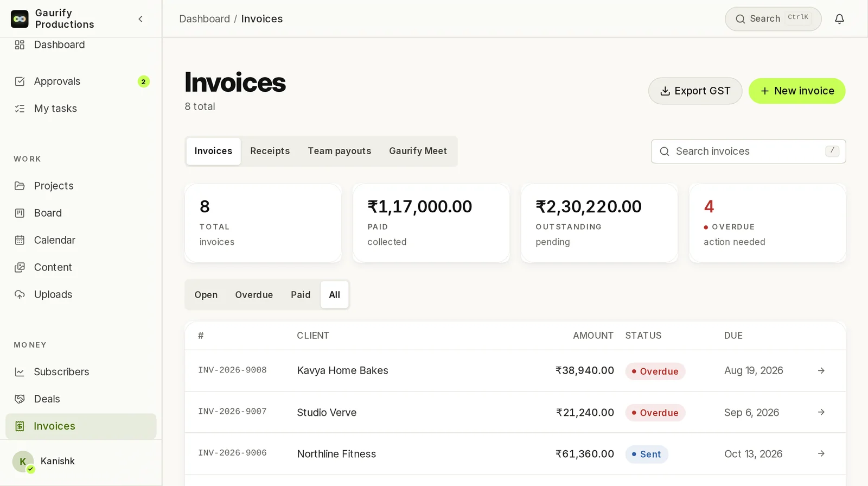This screenshot has height=486, width=868.
Task: Create a New invoice
Action: coord(797,91)
